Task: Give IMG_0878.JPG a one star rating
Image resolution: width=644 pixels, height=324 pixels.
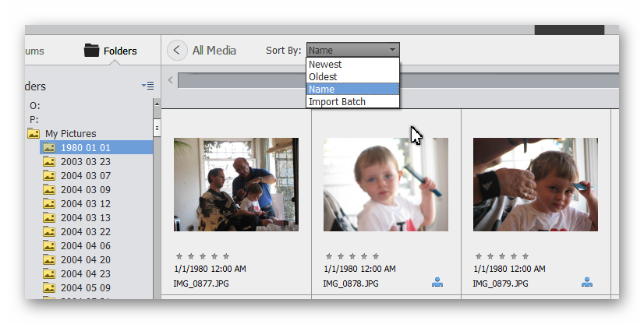Action: 329,255
